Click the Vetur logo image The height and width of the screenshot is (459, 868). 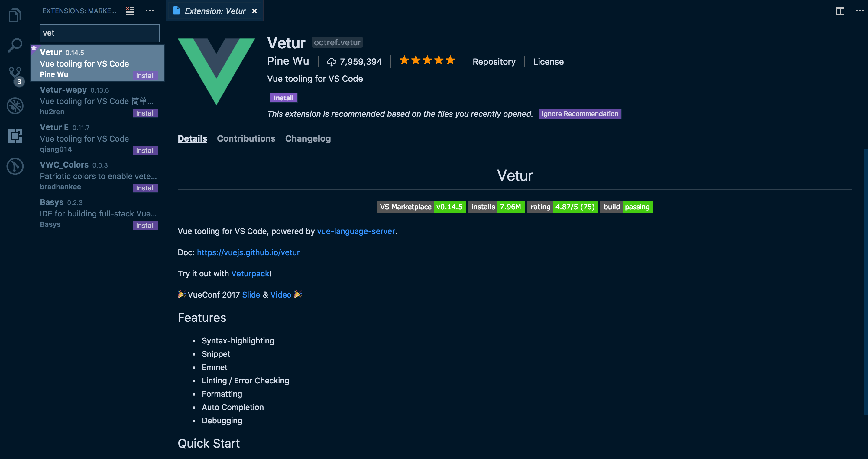click(216, 71)
